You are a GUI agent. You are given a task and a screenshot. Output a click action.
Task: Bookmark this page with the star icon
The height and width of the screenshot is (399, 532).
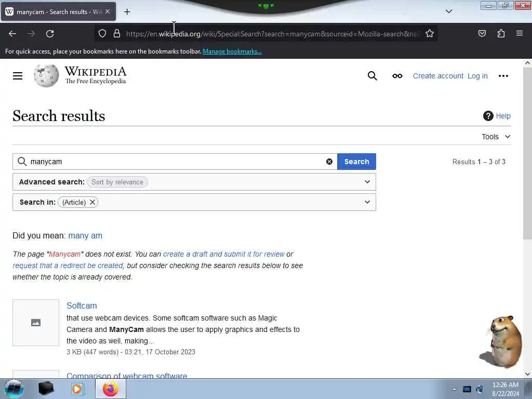tap(430, 34)
